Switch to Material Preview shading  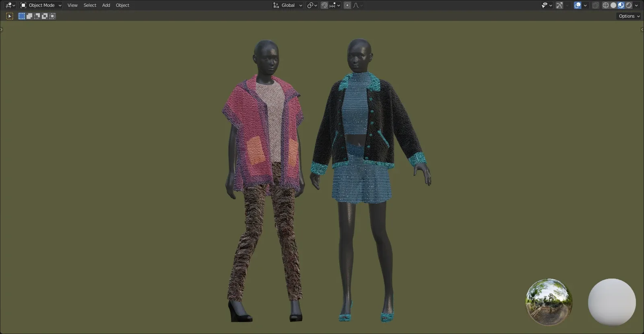point(621,5)
